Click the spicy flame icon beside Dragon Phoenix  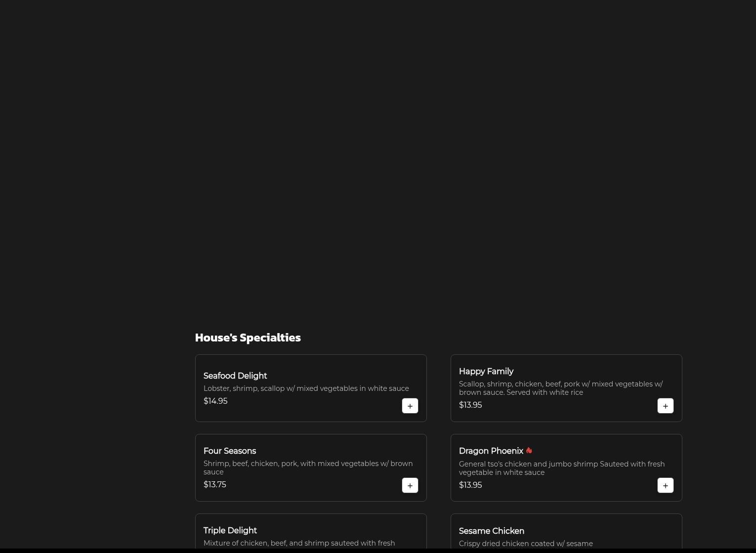pyautogui.click(x=529, y=451)
